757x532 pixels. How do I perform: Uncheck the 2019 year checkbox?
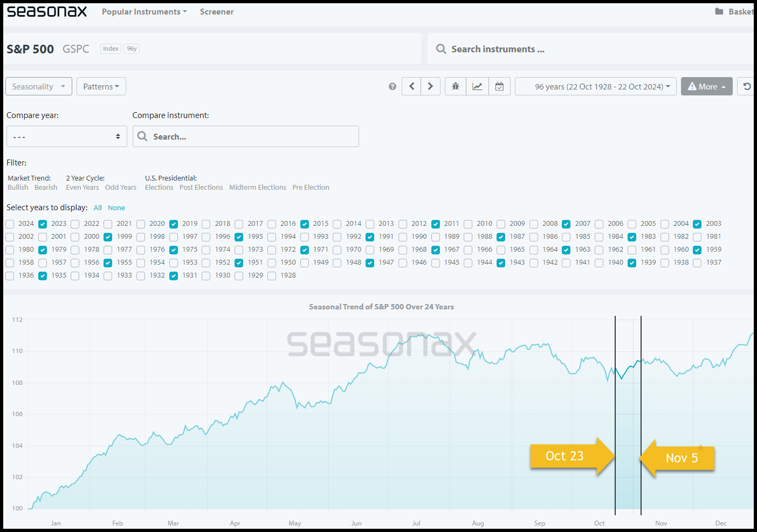pyautogui.click(x=174, y=224)
